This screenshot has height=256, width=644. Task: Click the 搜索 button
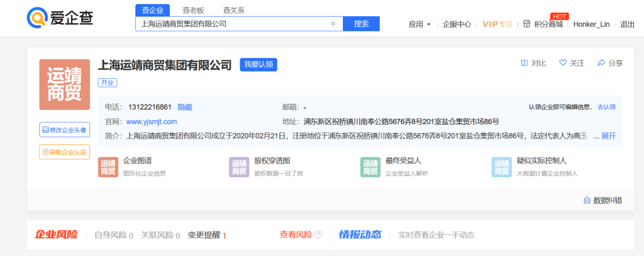361,24
